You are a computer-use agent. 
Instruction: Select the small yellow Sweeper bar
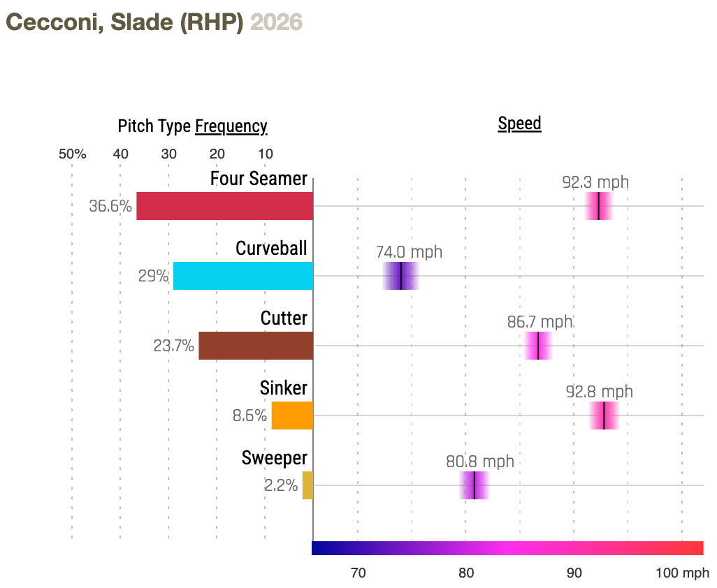click(x=307, y=485)
